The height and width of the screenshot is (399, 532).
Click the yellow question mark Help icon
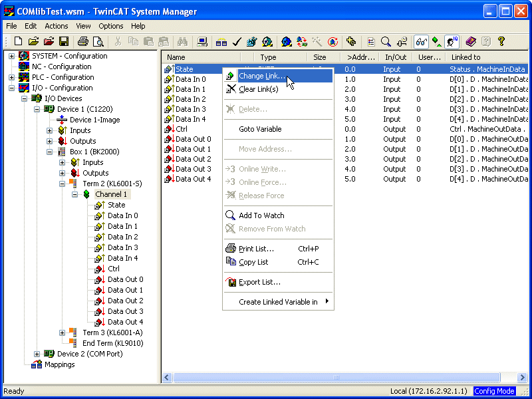click(501, 42)
